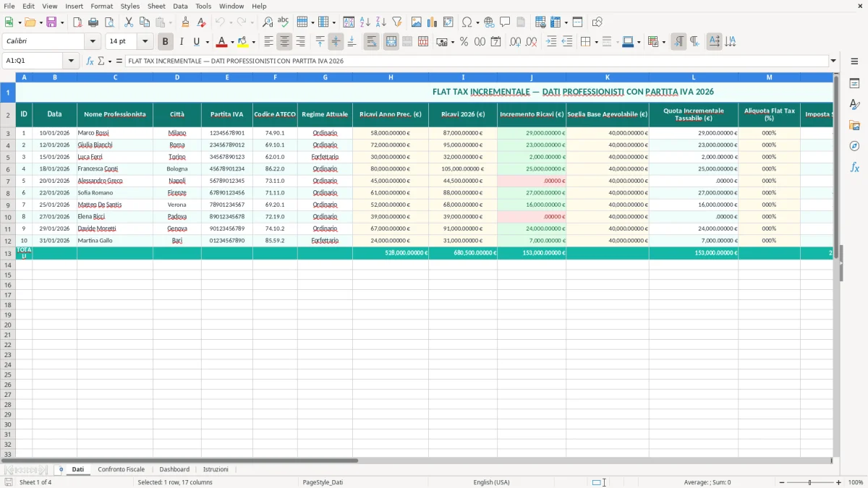Click the Clear Direct Formatting icon
The image size is (868, 488).
tap(201, 22)
